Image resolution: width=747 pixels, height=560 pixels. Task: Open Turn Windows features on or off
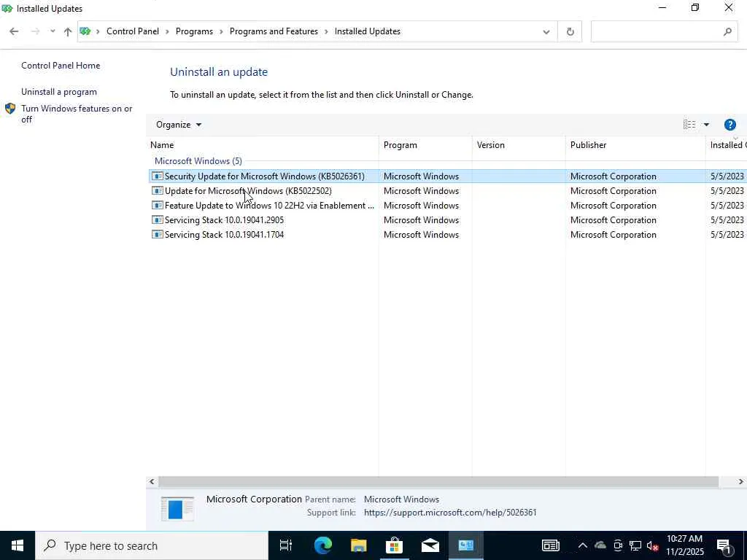[77, 114]
